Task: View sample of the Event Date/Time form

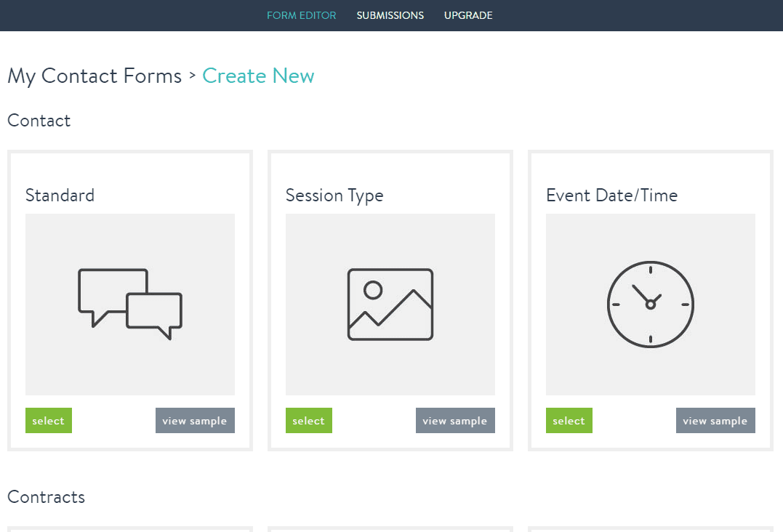Action: tap(715, 420)
